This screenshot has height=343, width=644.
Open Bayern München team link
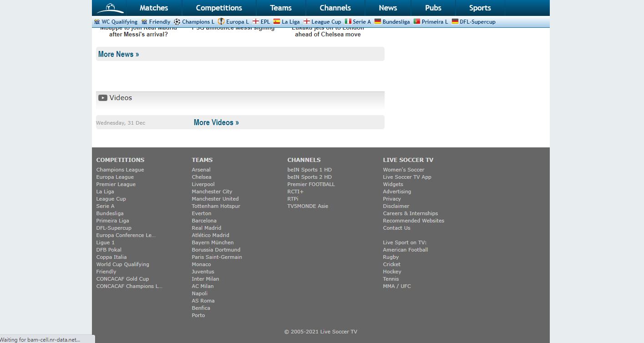click(x=213, y=242)
